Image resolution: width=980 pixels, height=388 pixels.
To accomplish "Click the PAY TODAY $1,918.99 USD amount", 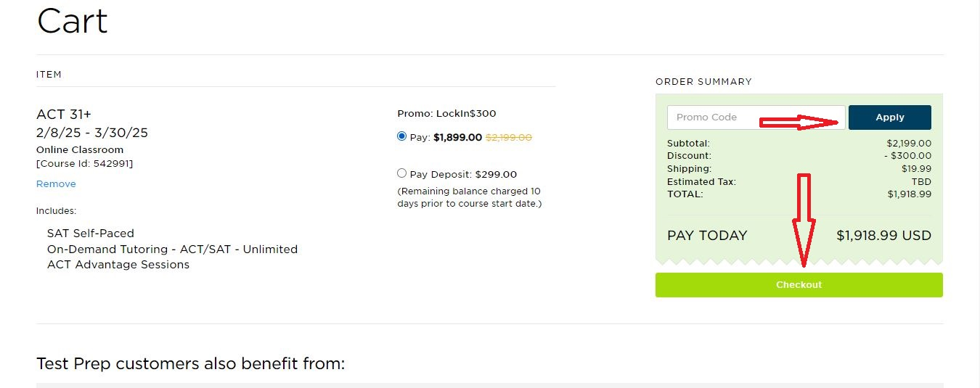I will click(883, 236).
